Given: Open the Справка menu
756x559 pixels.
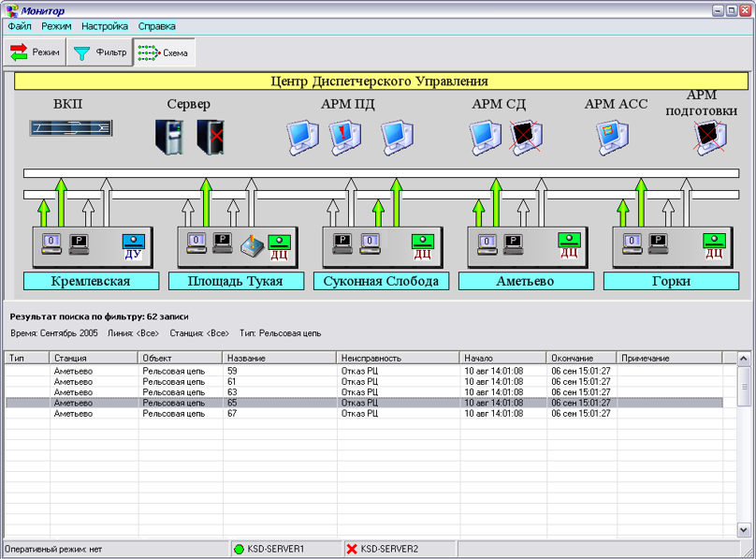Looking at the screenshot, I should pos(156,26).
